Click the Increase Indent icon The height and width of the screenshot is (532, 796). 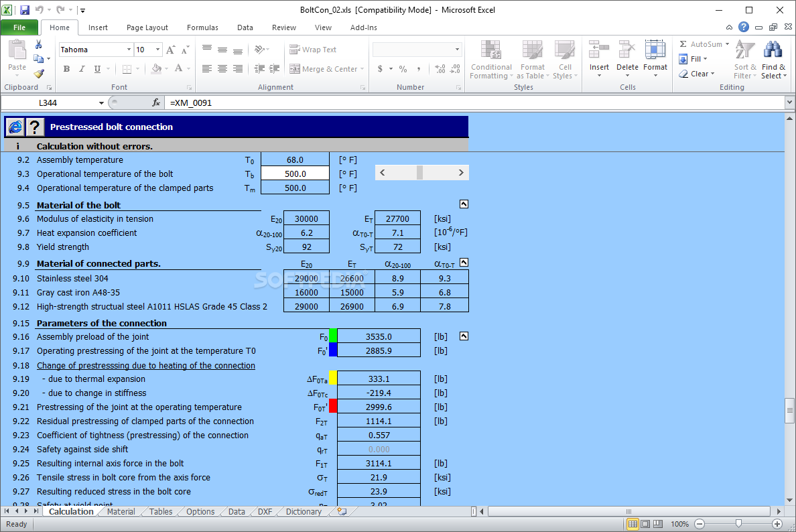click(x=275, y=68)
